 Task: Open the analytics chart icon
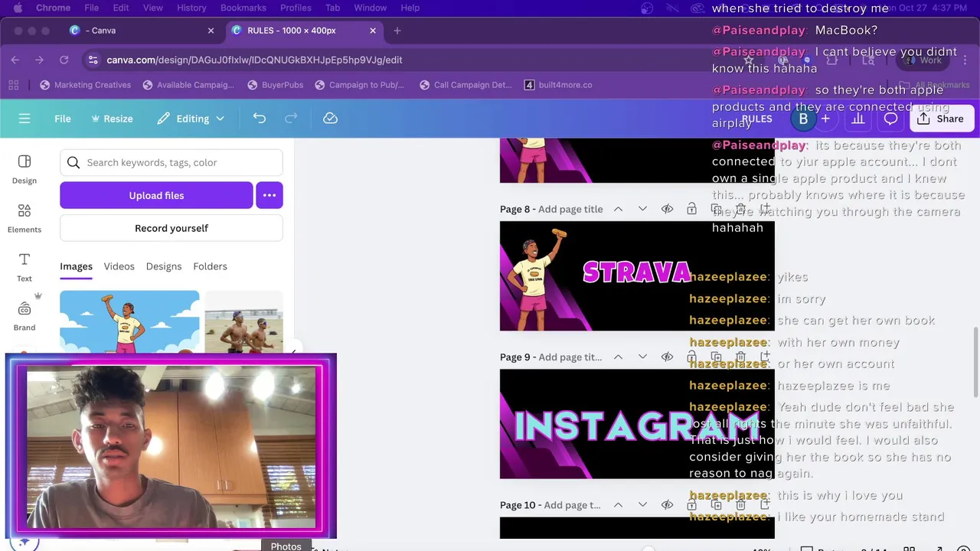[858, 119]
